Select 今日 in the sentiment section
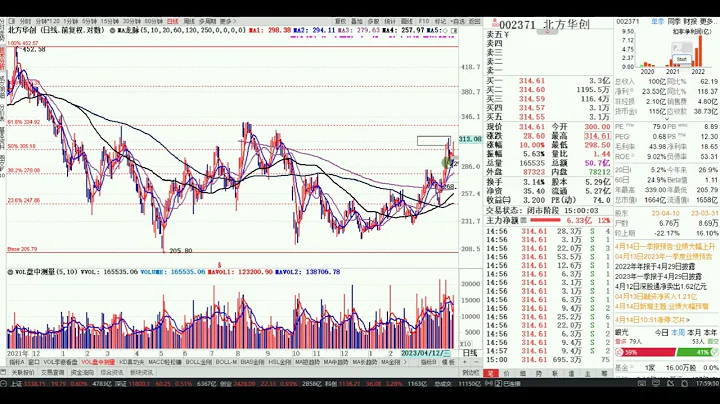 (x=661, y=332)
